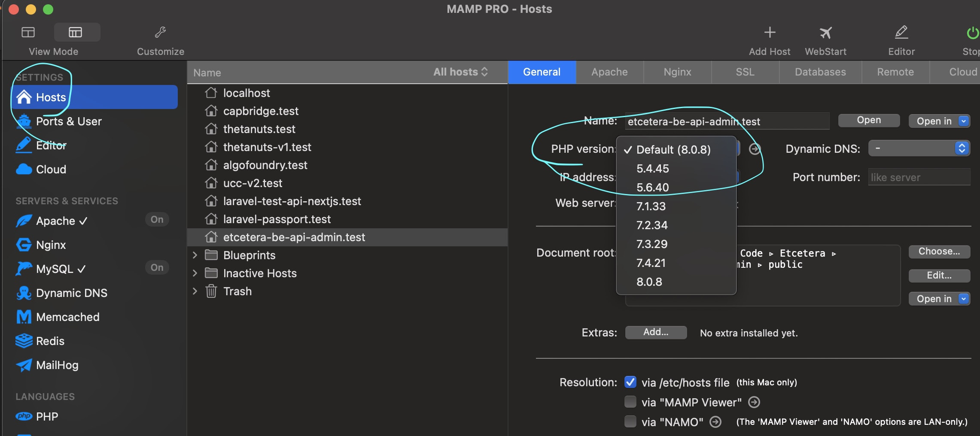Toggle the Apache On switch
Viewport: 980px width, 436px height.
click(x=157, y=220)
